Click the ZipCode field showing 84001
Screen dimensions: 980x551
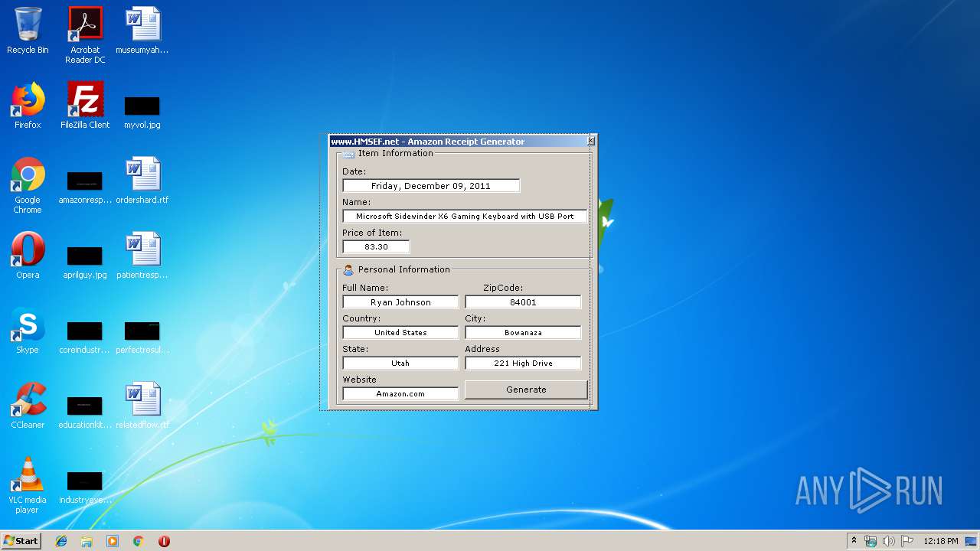(523, 302)
